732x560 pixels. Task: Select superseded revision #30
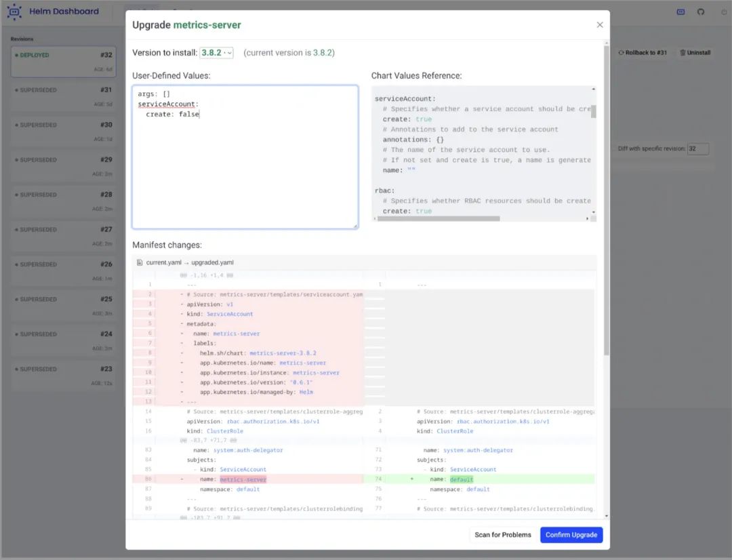64,132
